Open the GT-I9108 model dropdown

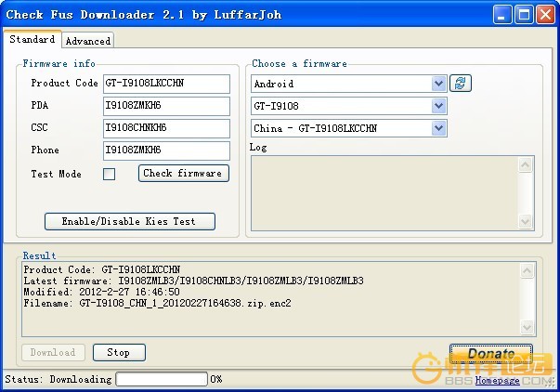coord(438,106)
